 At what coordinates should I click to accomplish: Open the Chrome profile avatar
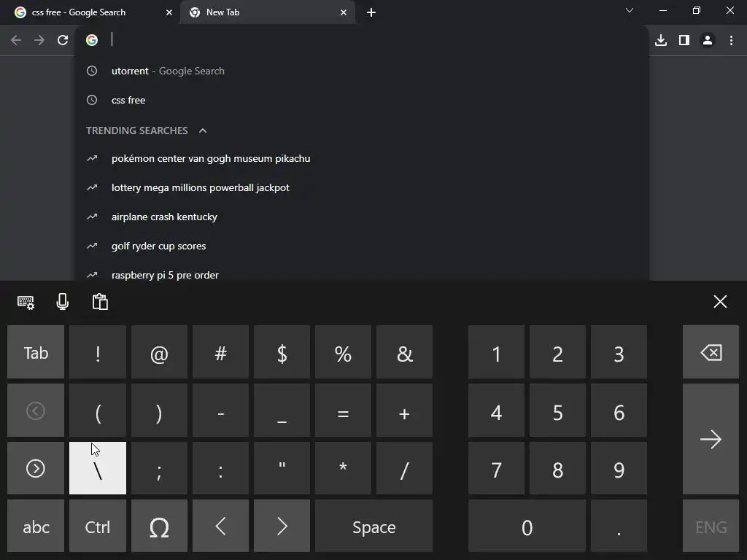(708, 41)
